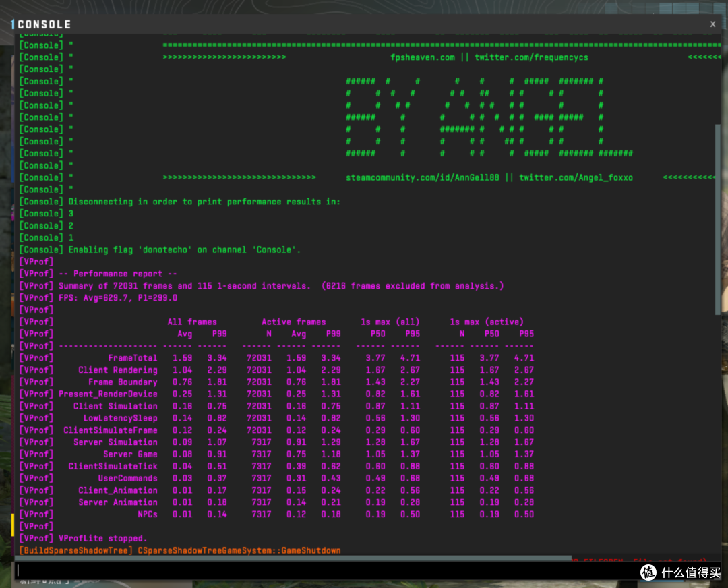Image resolution: width=728 pixels, height=588 pixels.
Task: Click Server Simulation's Active frames N value 7317
Action: 262,442
